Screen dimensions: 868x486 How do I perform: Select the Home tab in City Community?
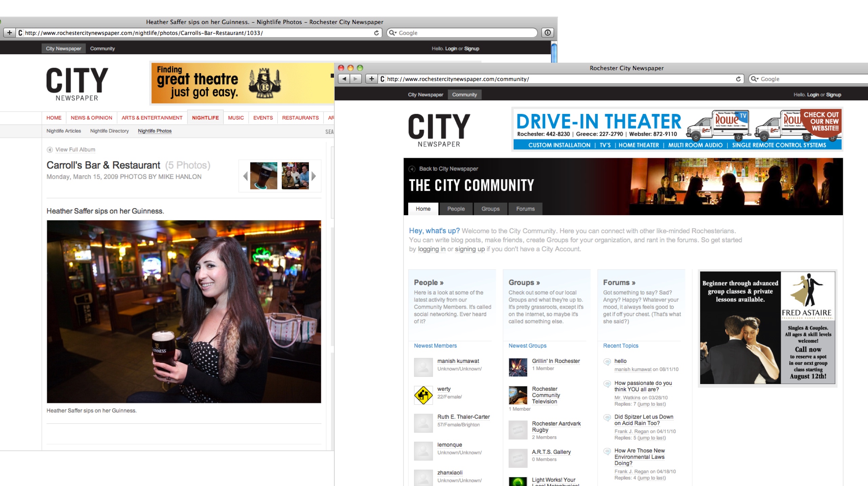point(423,209)
